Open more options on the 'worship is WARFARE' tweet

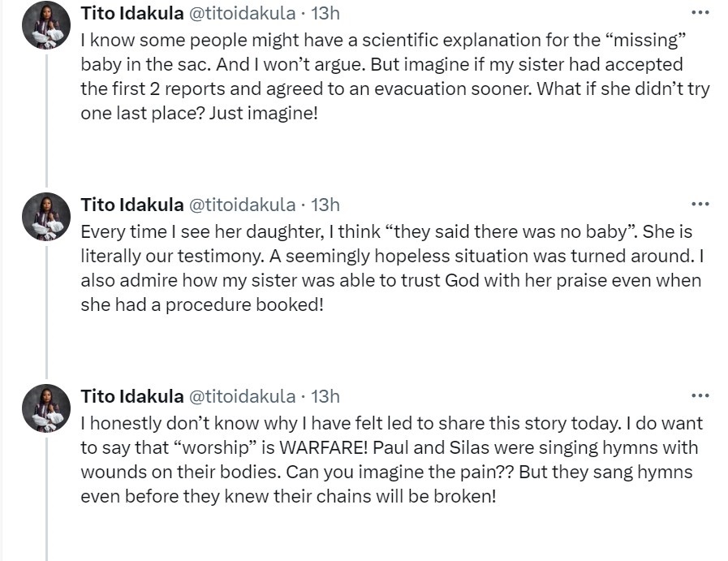point(700,395)
